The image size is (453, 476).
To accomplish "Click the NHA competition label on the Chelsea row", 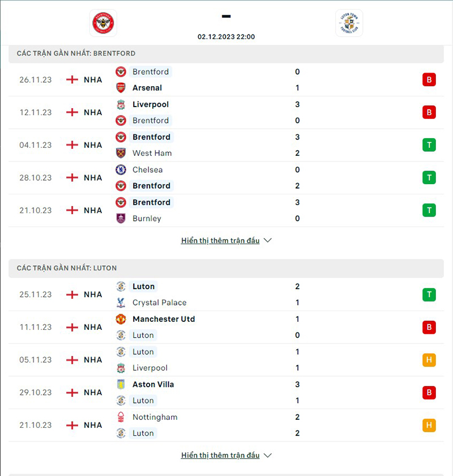I will pyautogui.click(x=92, y=177).
